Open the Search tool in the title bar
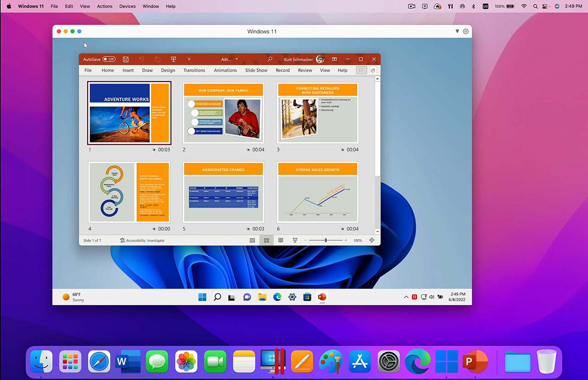 [270, 59]
